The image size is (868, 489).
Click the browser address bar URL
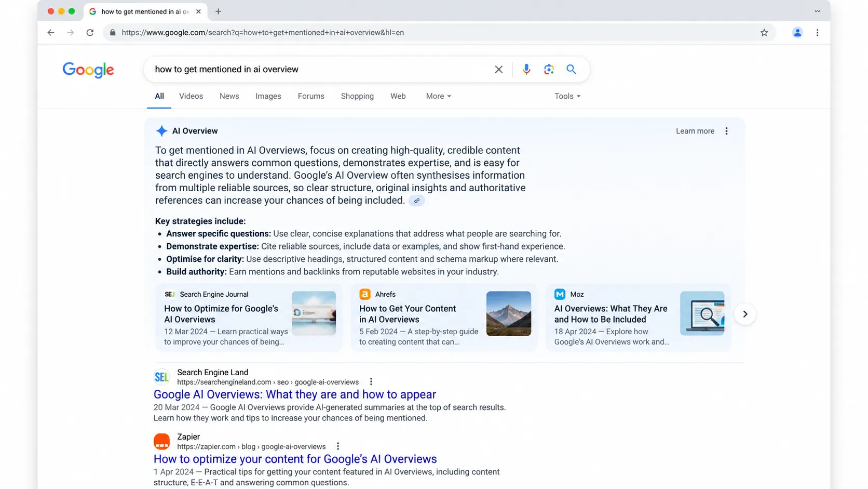(263, 32)
